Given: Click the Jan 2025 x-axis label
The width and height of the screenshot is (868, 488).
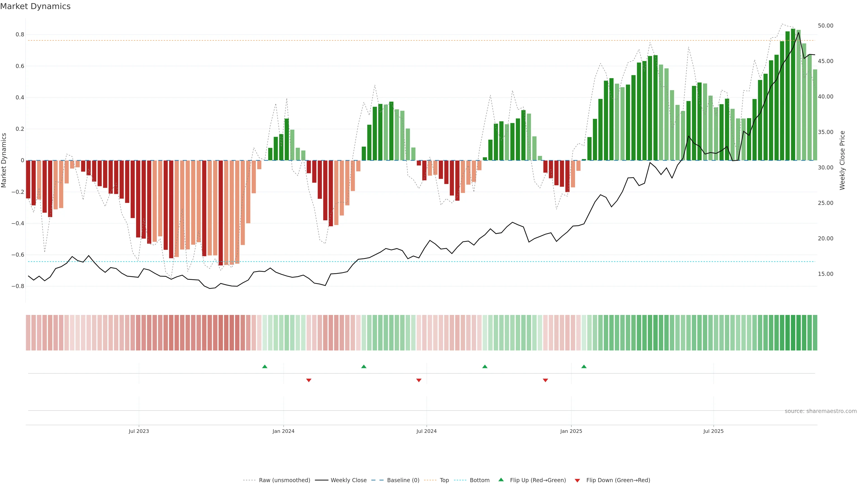Looking at the screenshot, I should (571, 431).
